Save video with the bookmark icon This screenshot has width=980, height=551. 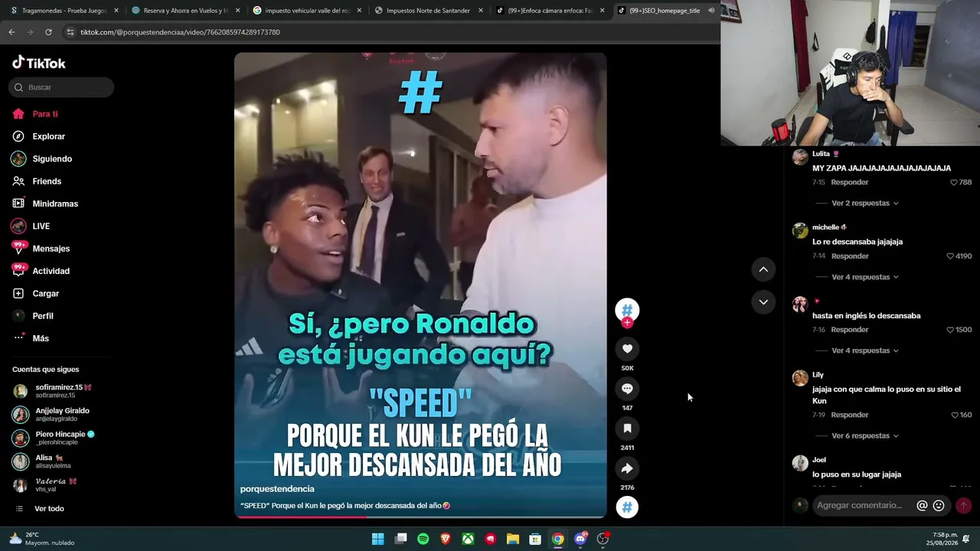(627, 429)
